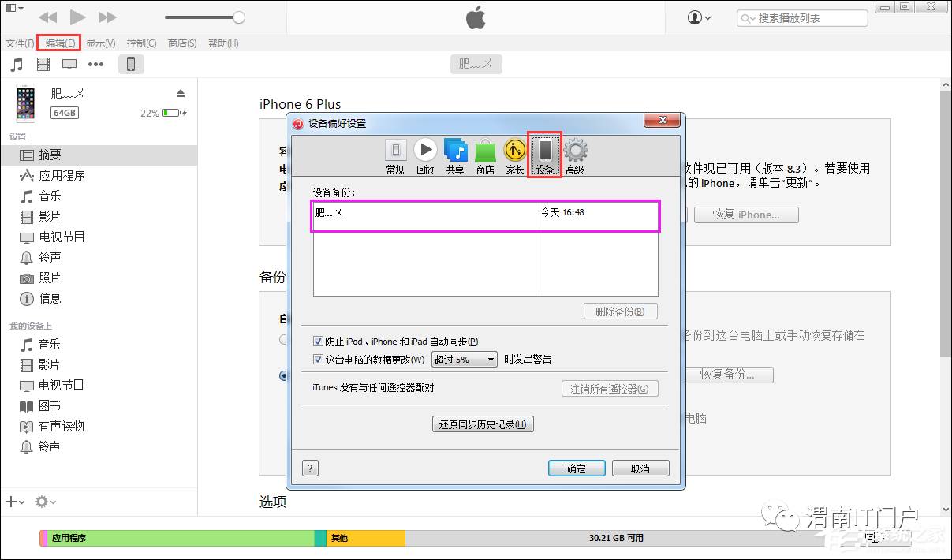The image size is (952, 560).
Task: Click the device name tab in the center
Action: click(476, 64)
